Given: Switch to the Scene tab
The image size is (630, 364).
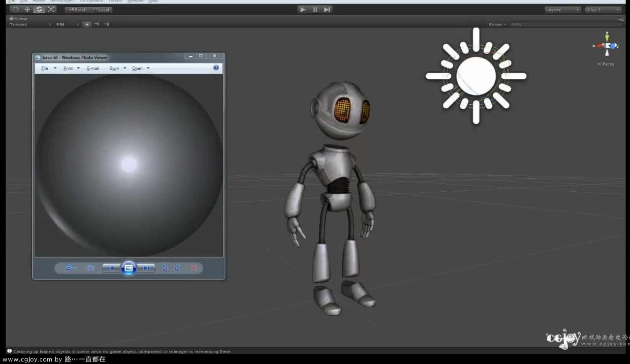Looking at the screenshot, I should (x=19, y=19).
